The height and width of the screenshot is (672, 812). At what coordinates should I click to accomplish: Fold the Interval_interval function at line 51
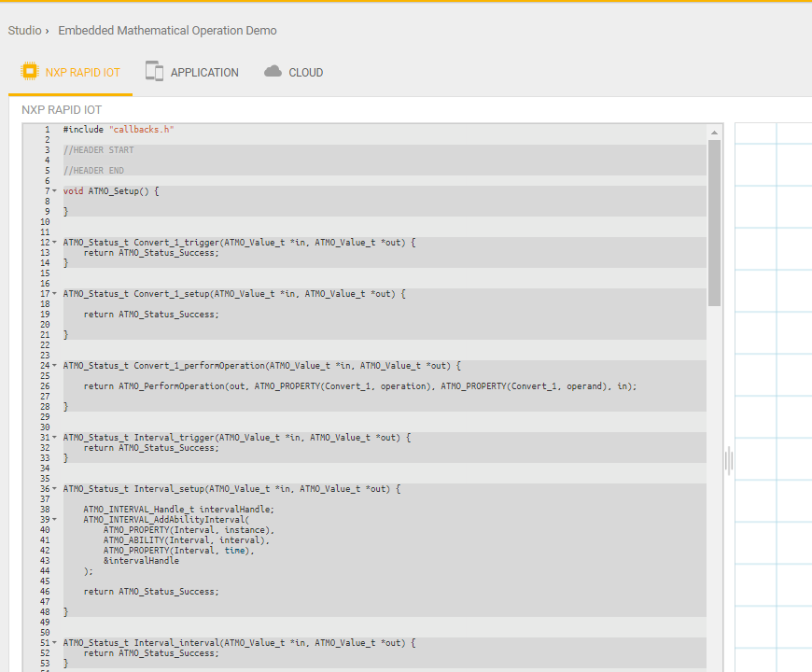(55, 643)
